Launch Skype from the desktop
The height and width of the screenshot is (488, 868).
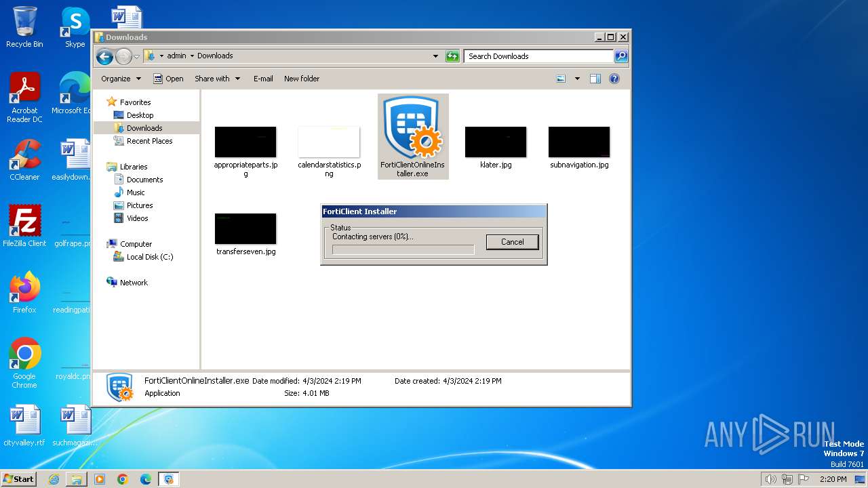point(75,27)
